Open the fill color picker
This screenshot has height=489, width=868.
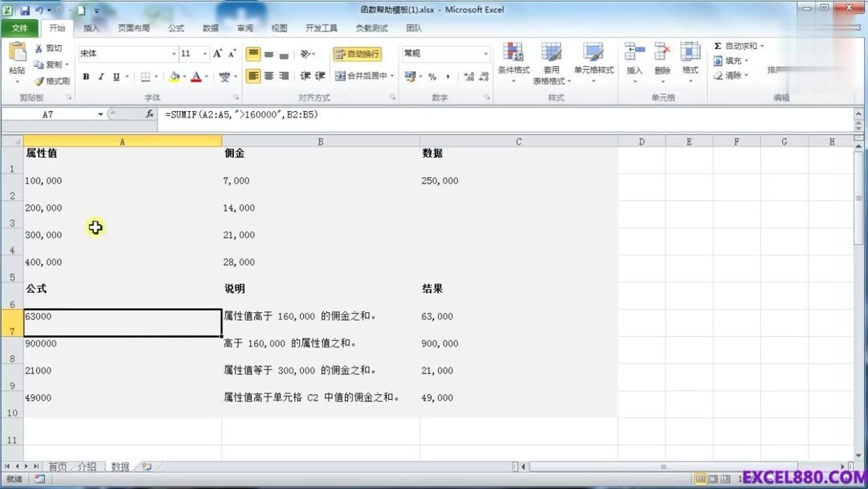pos(174,76)
